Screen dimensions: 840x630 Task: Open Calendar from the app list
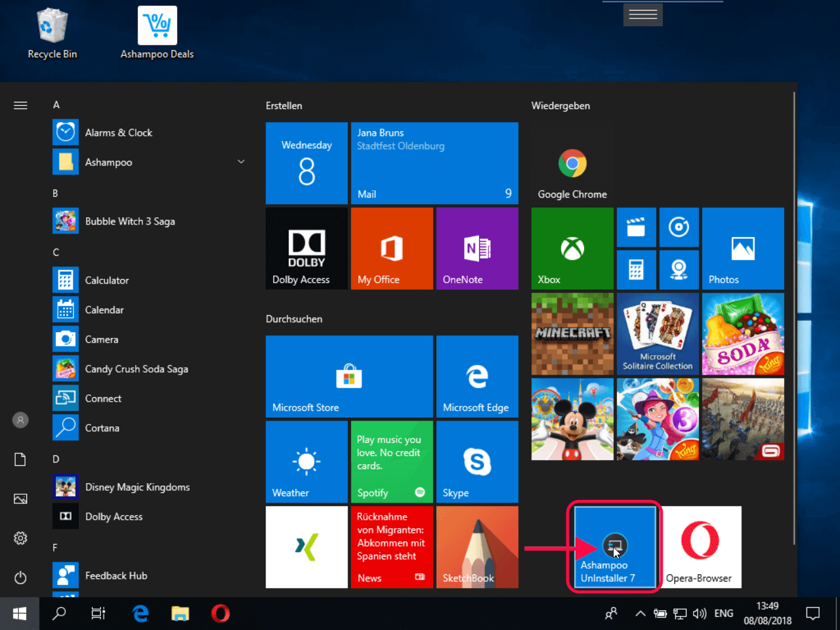pyautogui.click(x=150, y=310)
